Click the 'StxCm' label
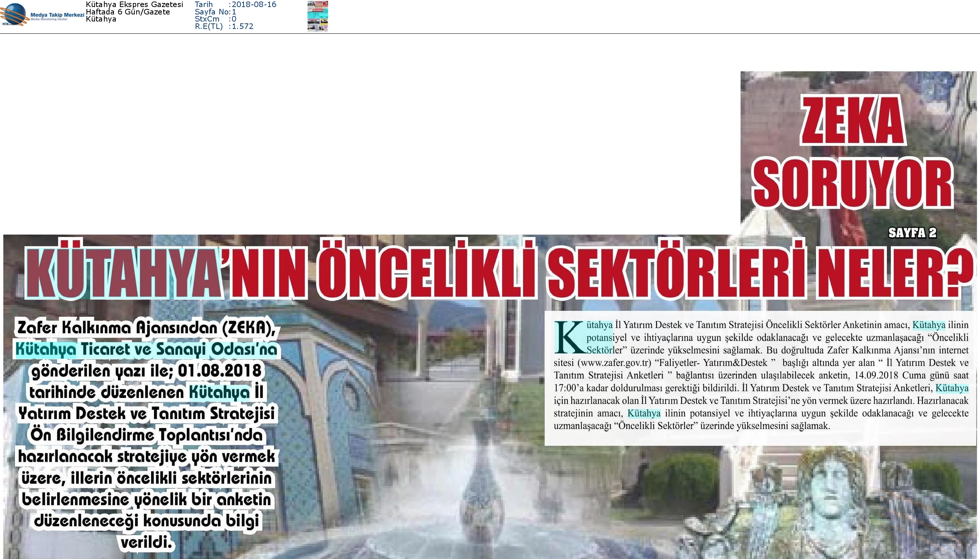 click(x=207, y=19)
